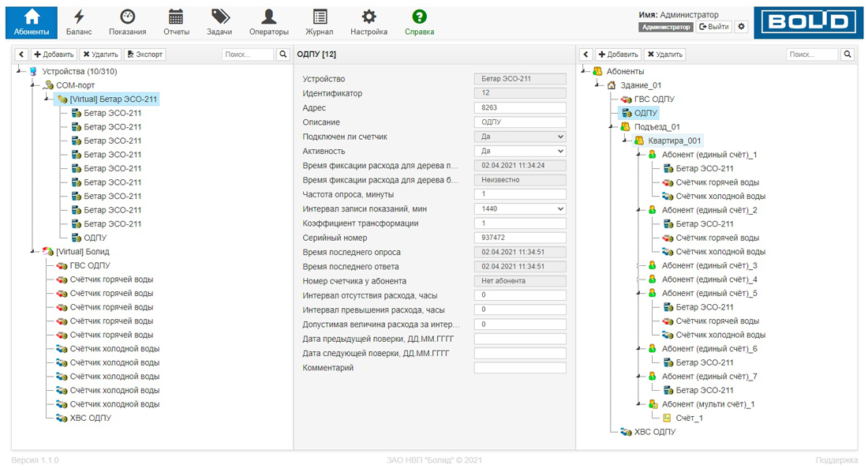Screen dimensions: 868x469
Task: Click the settings gear next to Выйти
Action: [741, 27]
